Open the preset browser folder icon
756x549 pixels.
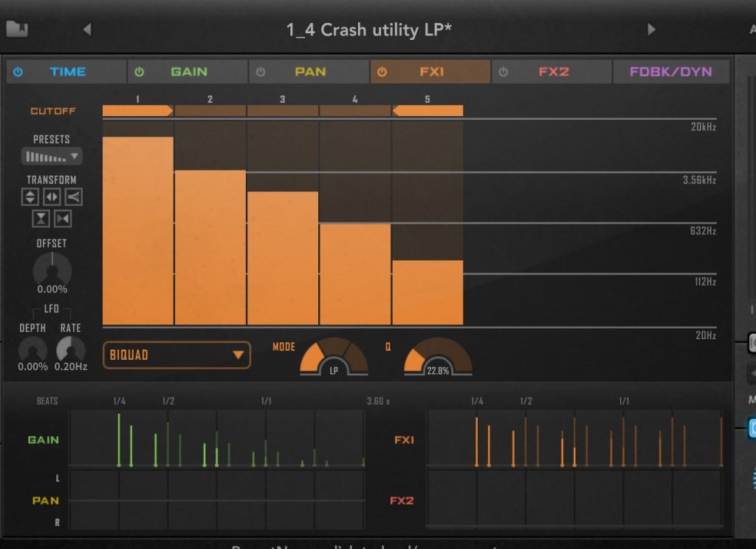pos(17,30)
